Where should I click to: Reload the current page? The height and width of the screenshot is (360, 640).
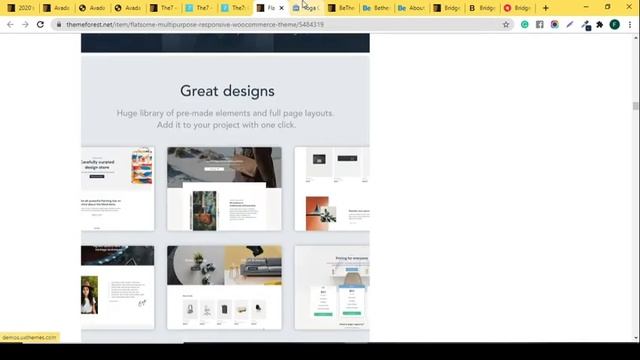[x=40, y=24]
